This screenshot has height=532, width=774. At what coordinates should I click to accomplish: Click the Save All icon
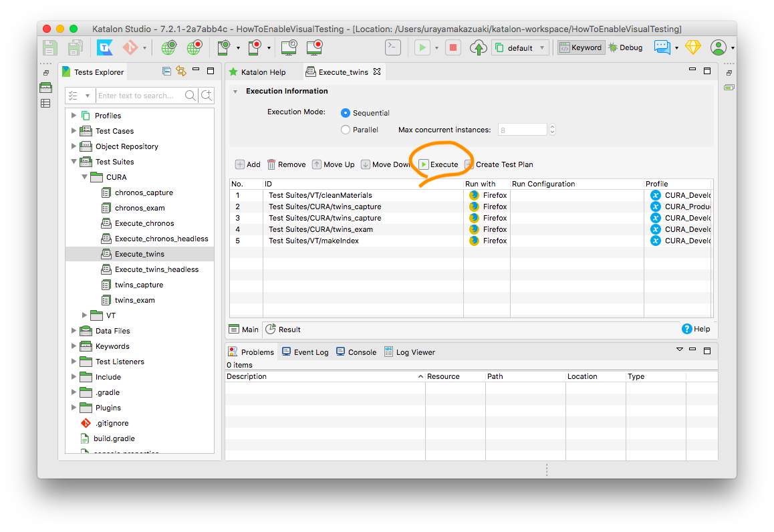click(x=75, y=48)
